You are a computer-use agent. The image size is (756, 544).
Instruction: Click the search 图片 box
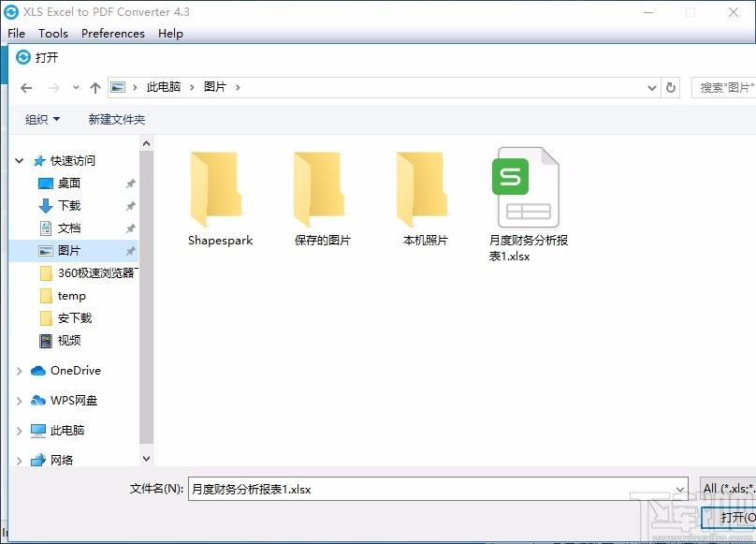tap(723, 87)
